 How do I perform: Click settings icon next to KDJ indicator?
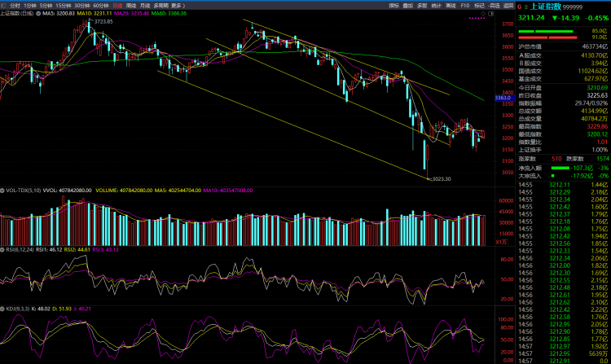pos(3,309)
